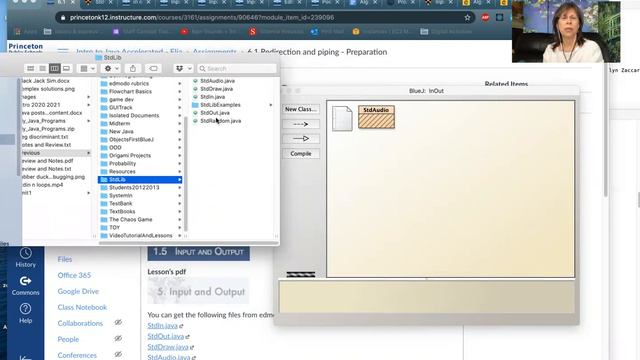Switch Finder to list view
The image size is (640, 360).
coord(42,69)
